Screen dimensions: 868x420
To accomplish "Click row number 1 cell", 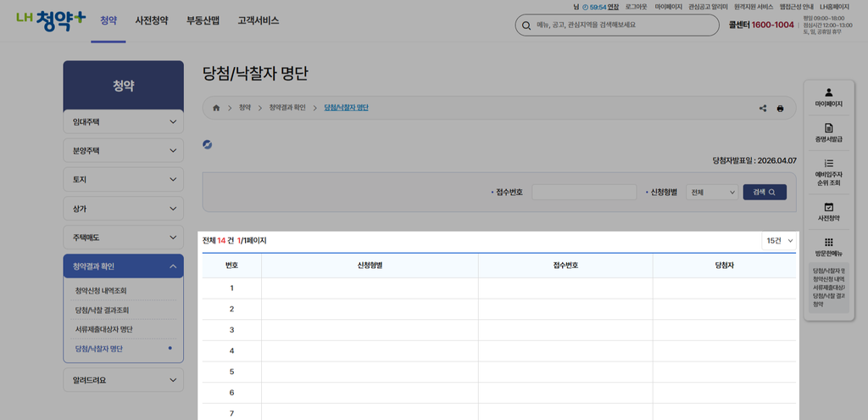I will [232, 288].
